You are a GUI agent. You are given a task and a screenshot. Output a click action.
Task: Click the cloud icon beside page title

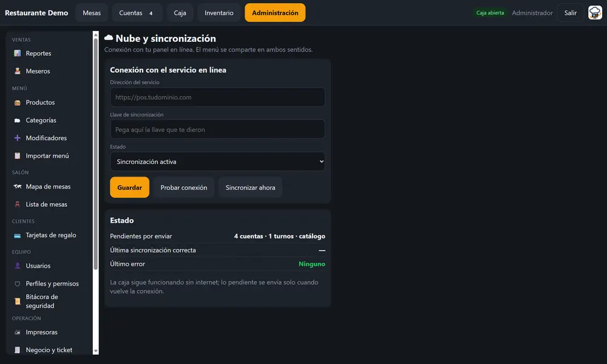(x=109, y=38)
